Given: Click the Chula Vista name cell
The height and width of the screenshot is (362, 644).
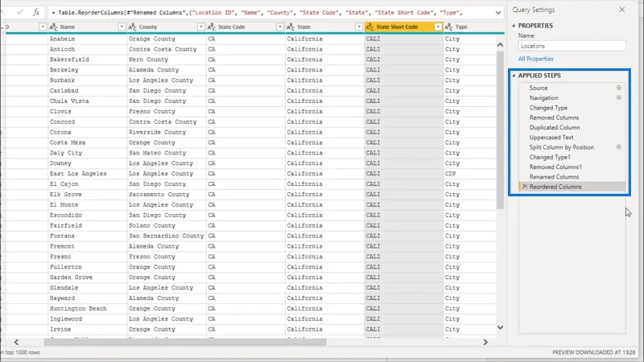Looking at the screenshot, I should 87,101.
